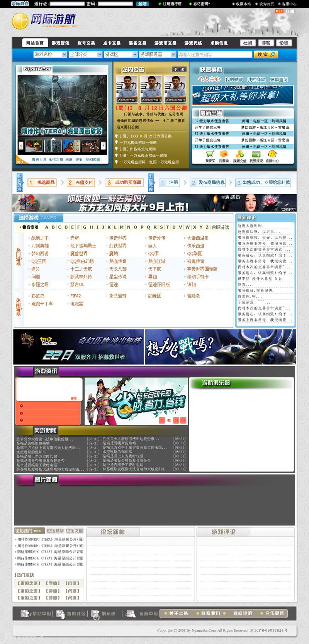
Task: Select letter A in 拼音索引
Action: (x=47, y=227)
